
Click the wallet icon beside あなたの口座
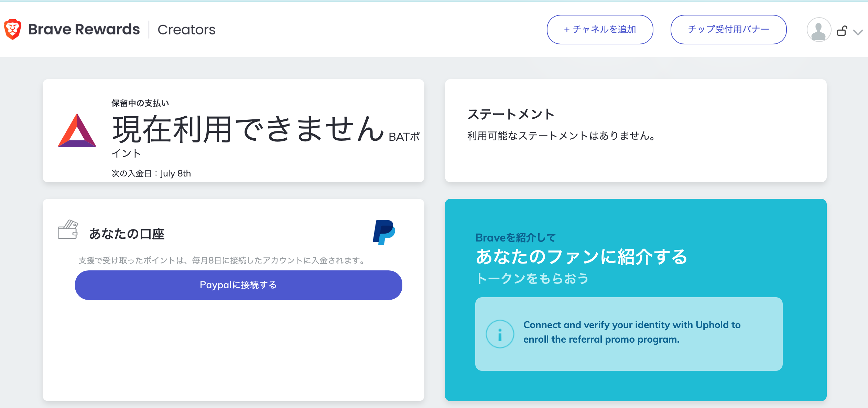68,229
